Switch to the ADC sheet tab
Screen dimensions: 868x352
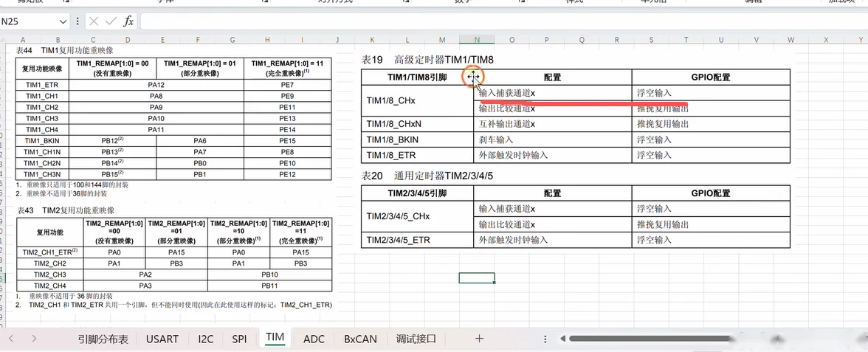tap(314, 339)
